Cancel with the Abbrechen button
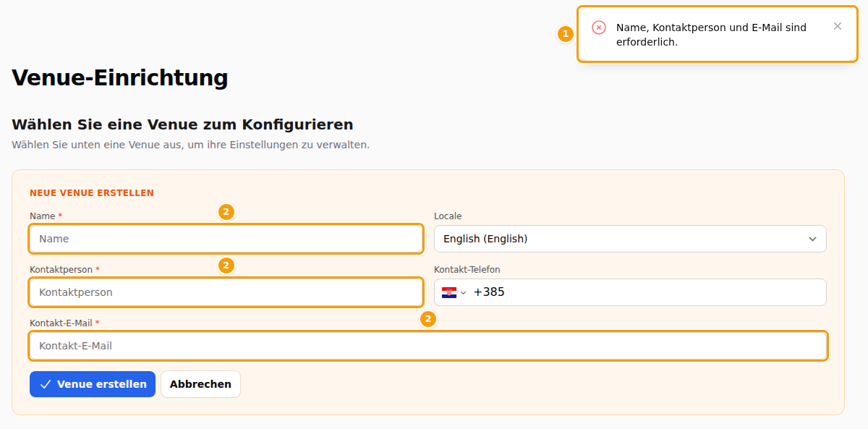The image size is (868, 429). click(x=200, y=384)
